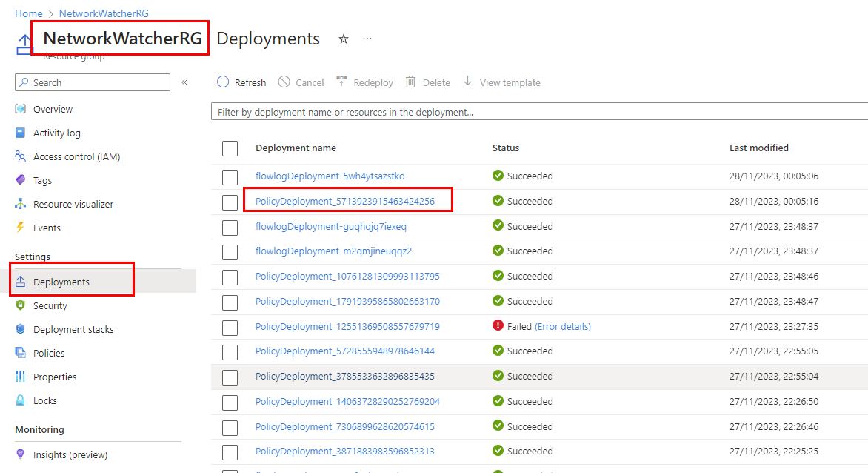Check the select-all deployments checkbox
Screen dimensions: 868x473
[230, 148]
